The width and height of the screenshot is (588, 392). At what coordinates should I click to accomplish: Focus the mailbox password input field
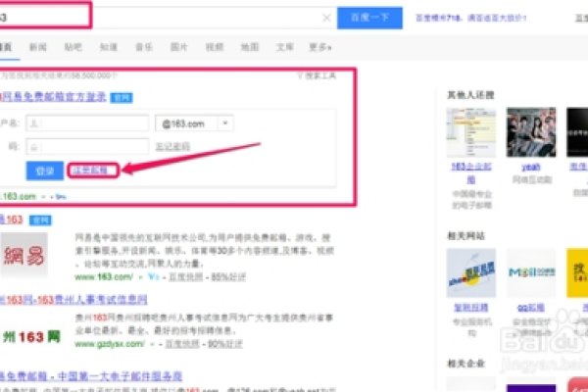coord(87,146)
